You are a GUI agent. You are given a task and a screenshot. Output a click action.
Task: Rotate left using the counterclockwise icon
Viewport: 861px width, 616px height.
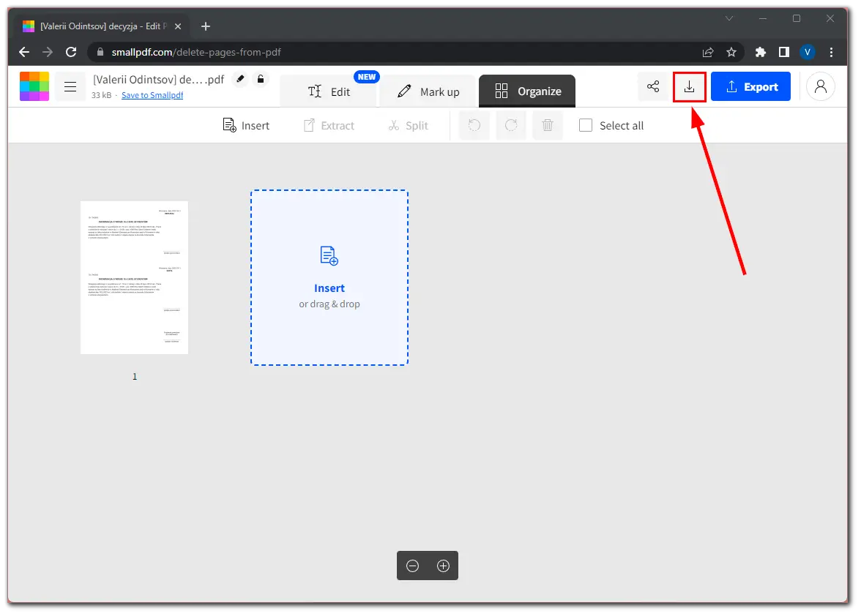(x=474, y=125)
